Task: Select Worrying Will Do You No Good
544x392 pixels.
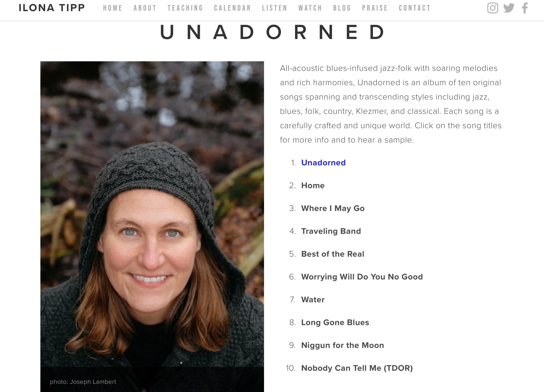Action: (362, 277)
